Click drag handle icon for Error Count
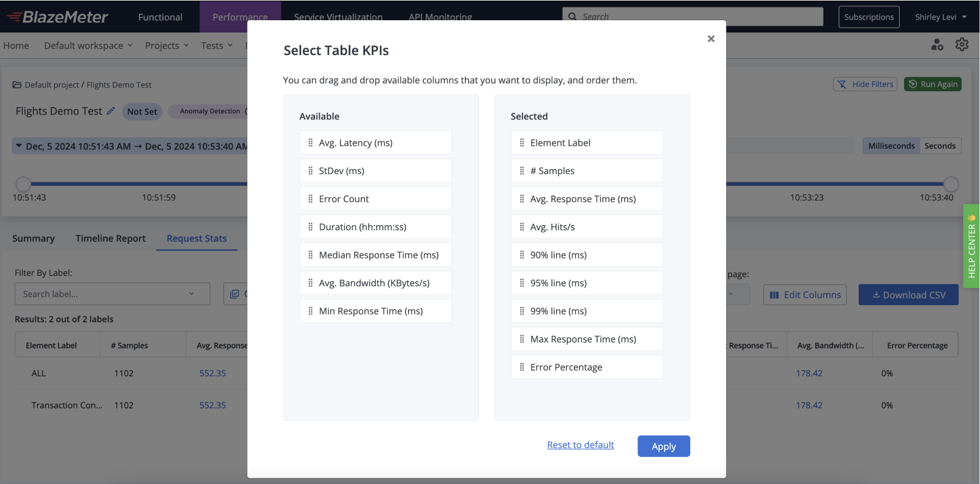 [x=311, y=199]
